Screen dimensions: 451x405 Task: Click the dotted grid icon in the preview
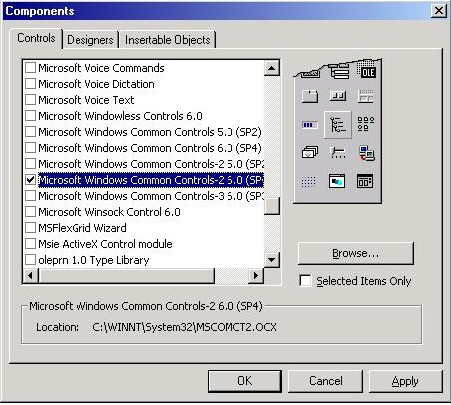(x=308, y=182)
